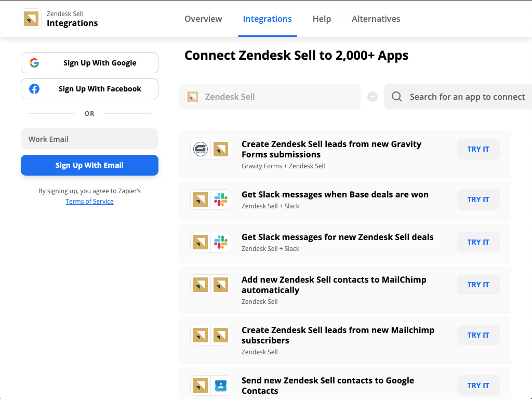Click the plus icon between app fields

pyautogui.click(x=373, y=97)
